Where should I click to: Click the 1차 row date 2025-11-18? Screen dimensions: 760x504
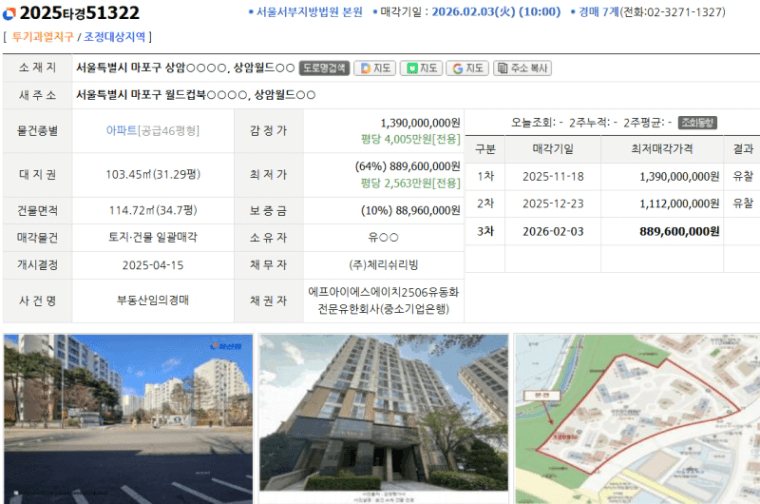pyautogui.click(x=553, y=177)
